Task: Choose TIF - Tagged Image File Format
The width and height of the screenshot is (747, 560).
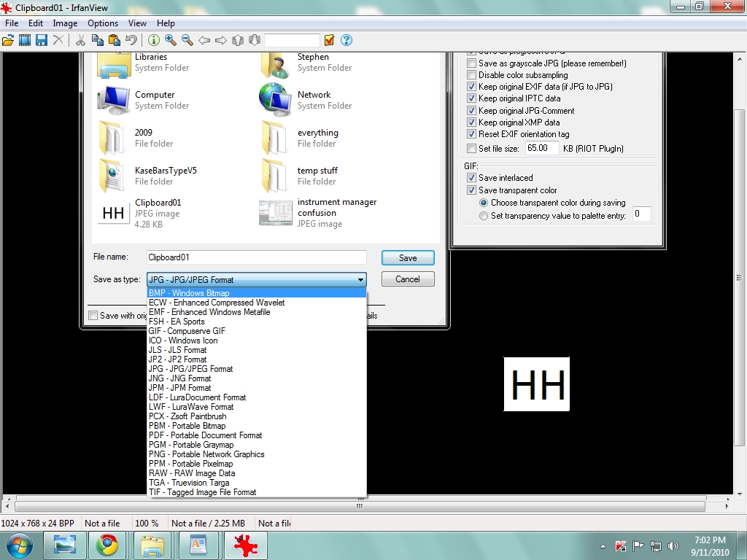Action: click(x=257, y=492)
